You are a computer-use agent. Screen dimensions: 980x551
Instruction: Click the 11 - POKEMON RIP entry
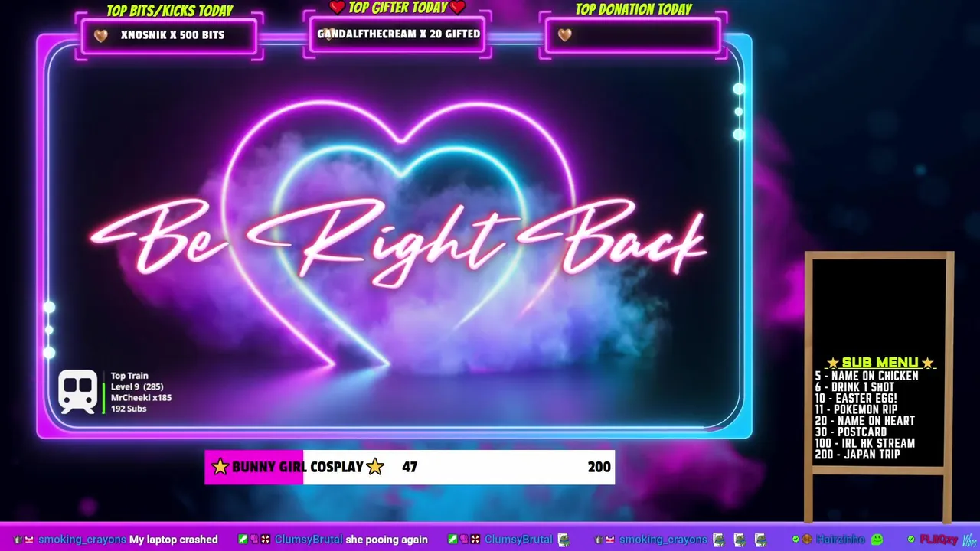856,409
